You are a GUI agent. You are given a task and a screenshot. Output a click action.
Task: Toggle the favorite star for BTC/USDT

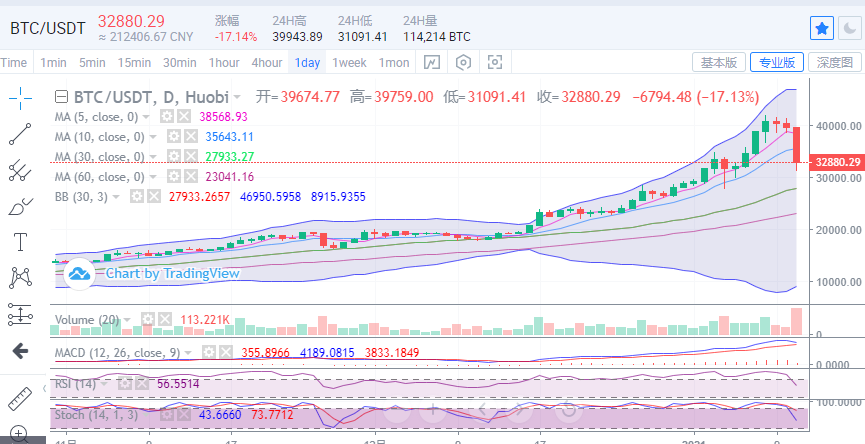[x=821, y=28]
